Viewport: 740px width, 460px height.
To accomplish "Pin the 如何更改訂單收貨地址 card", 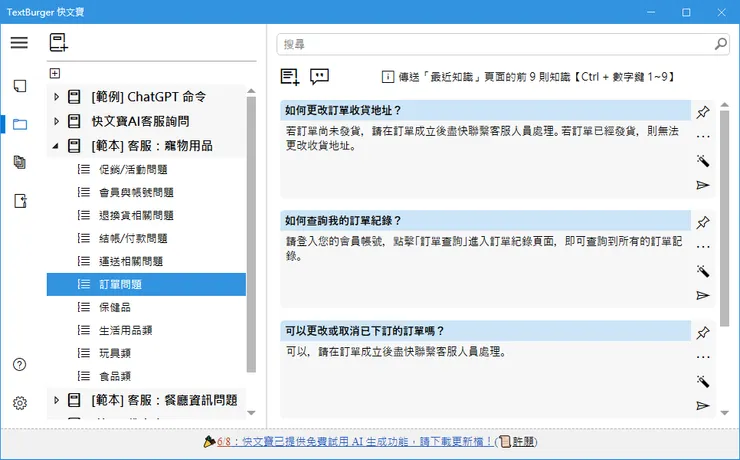I will click(x=703, y=112).
